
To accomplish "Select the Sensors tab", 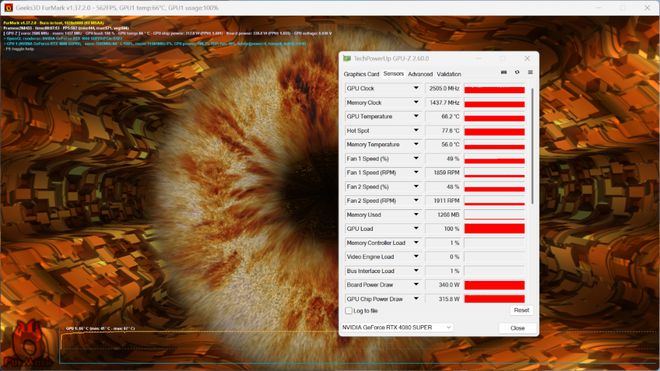I will 394,74.
